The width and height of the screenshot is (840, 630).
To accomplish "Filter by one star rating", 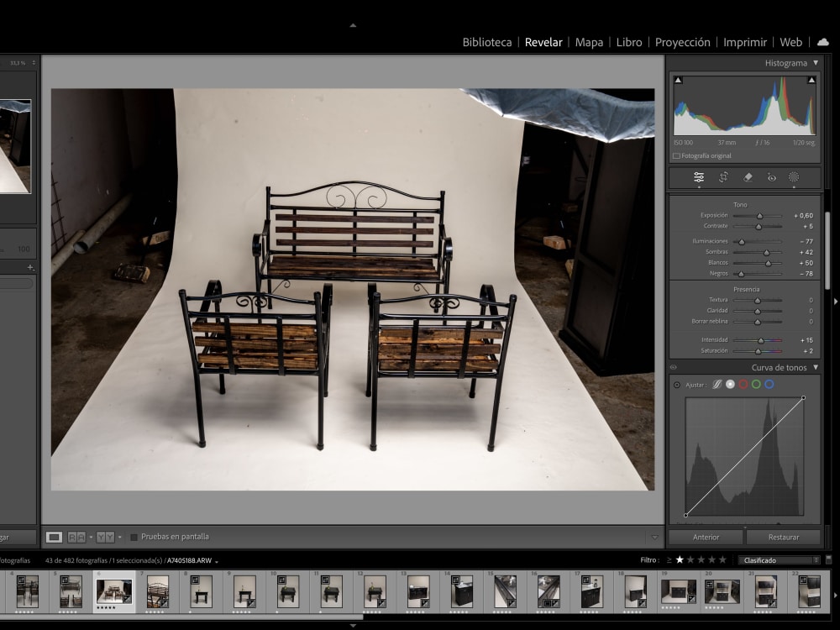I will [680, 559].
